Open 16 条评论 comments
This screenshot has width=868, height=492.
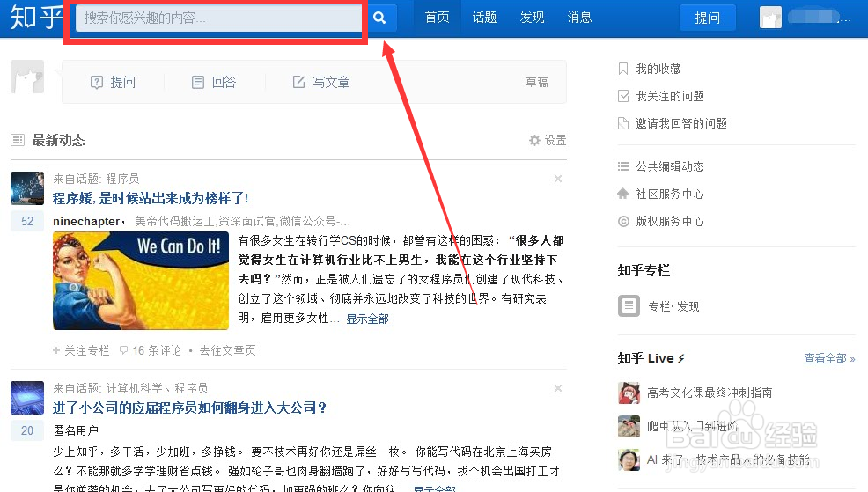click(x=151, y=350)
